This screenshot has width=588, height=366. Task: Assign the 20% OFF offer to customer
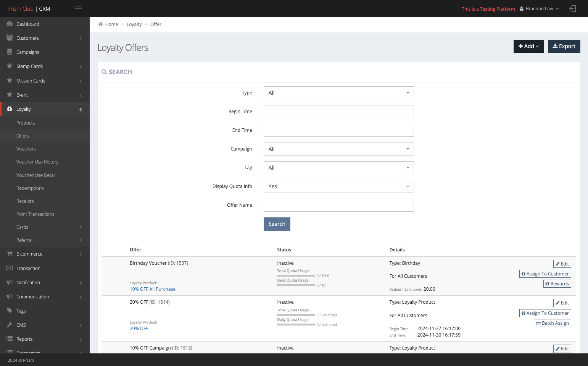point(545,313)
